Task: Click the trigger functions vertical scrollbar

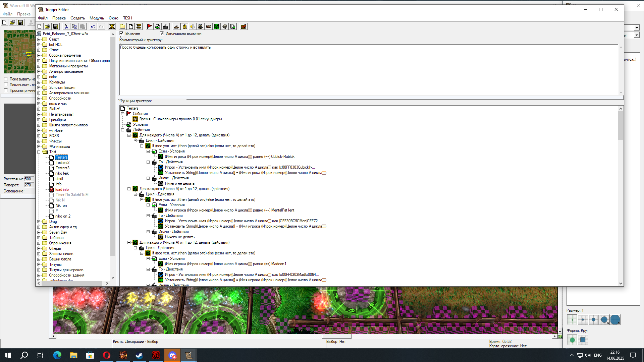Action: point(621,196)
